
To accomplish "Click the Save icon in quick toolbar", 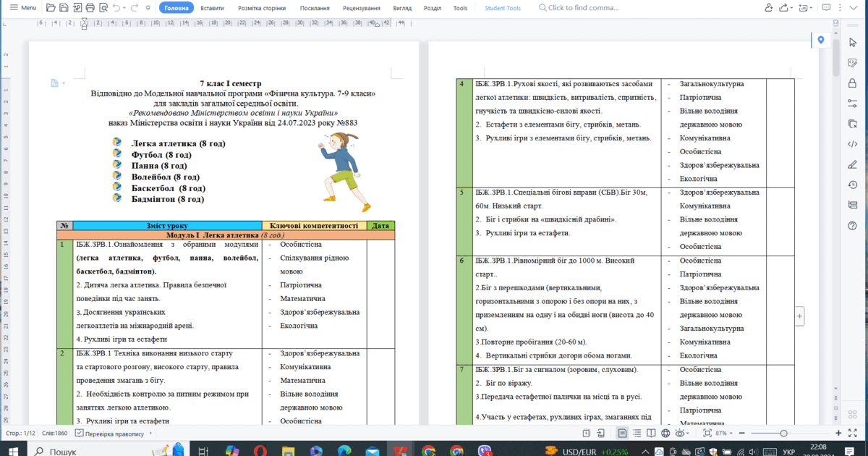I will point(65,8).
